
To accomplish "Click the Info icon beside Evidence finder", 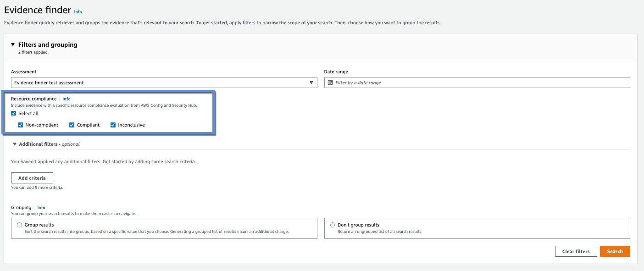I will pos(78,12).
